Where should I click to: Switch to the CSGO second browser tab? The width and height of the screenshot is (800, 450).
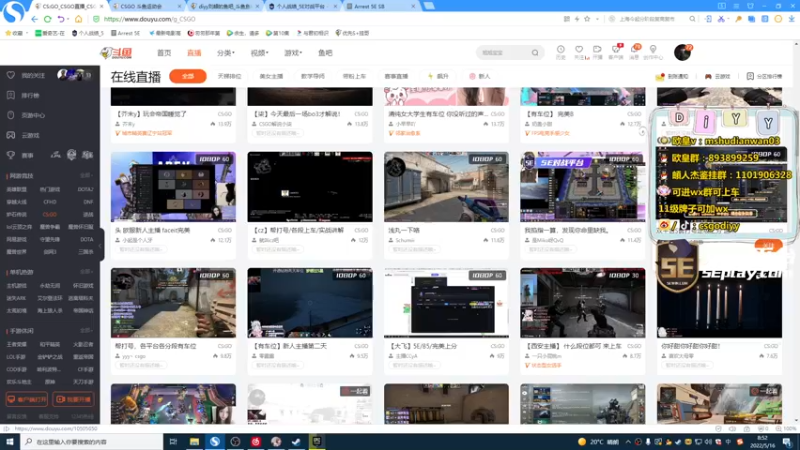145,6
